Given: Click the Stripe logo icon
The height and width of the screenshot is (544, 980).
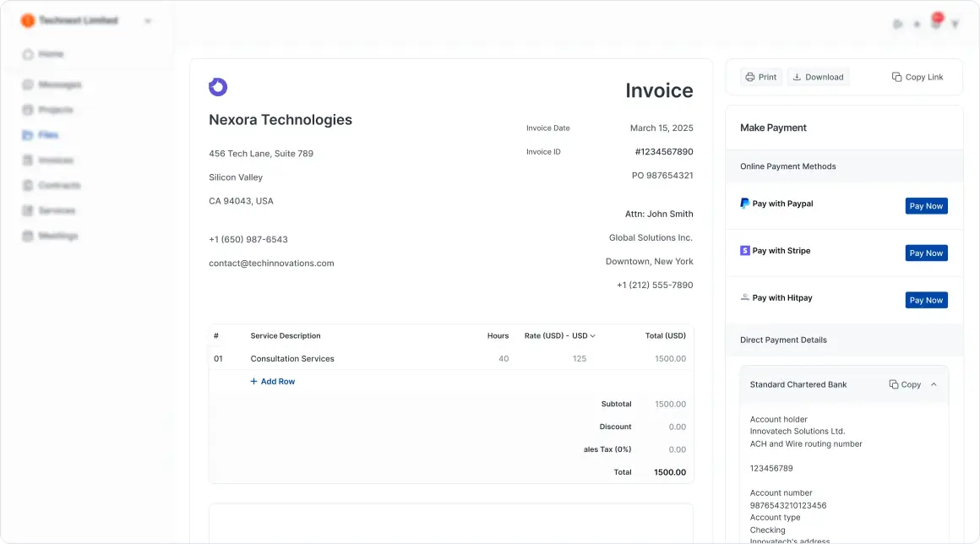Looking at the screenshot, I should click(x=744, y=250).
